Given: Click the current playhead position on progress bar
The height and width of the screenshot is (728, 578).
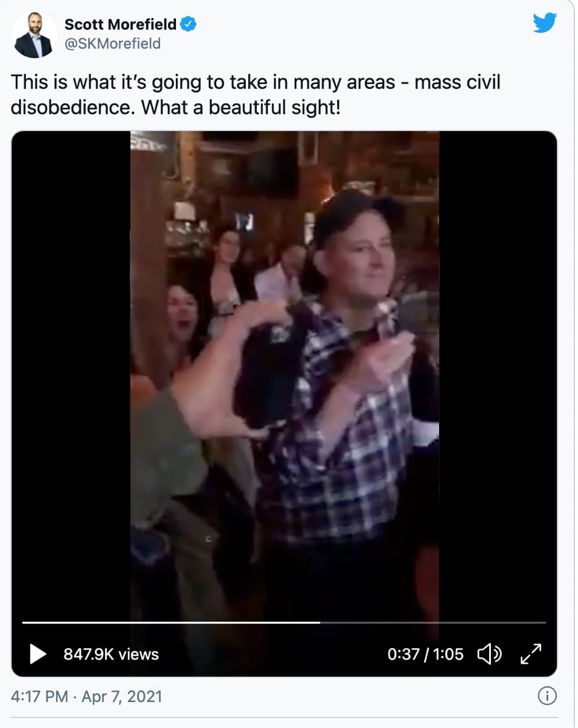Looking at the screenshot, I should (x=320, y=622).
